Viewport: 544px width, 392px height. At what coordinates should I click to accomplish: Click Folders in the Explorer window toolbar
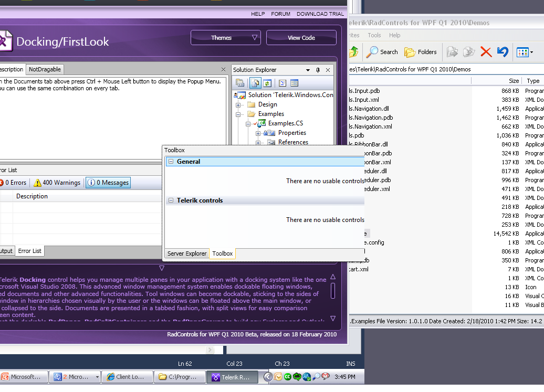pos(421,52)
